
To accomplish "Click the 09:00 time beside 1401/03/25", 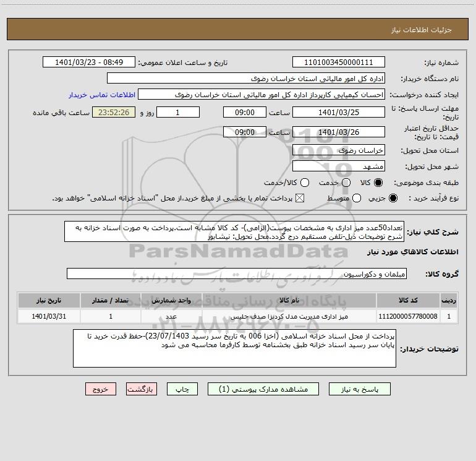I will [245, 112].
